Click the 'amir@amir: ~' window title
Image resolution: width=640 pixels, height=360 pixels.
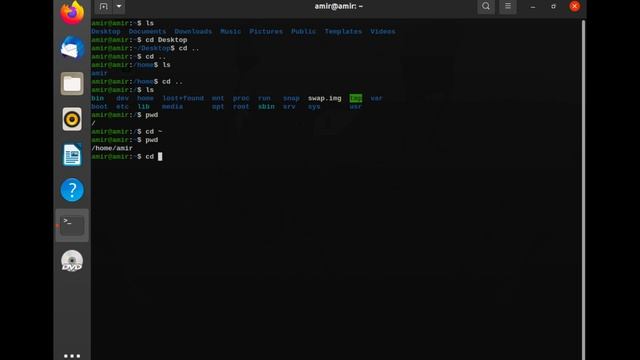[338, 6]
